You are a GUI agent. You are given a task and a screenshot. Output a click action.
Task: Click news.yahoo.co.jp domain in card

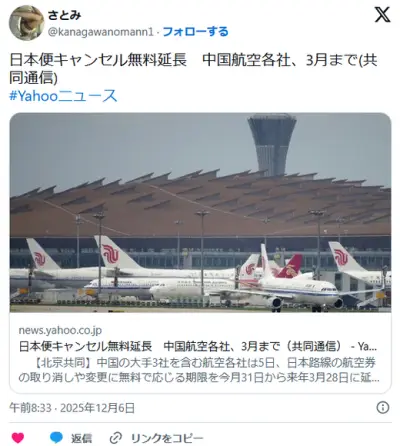pos(60,330)
